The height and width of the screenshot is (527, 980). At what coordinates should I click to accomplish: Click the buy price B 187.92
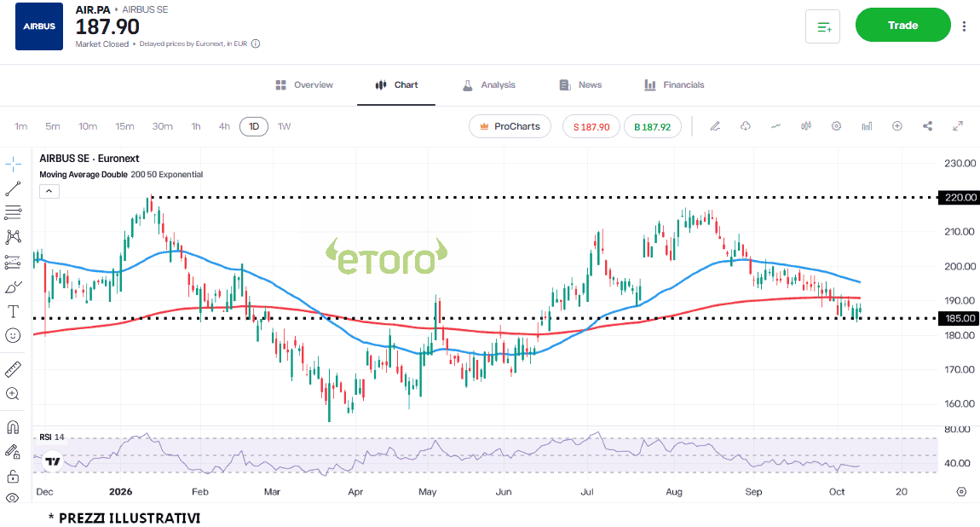(653, 127)
